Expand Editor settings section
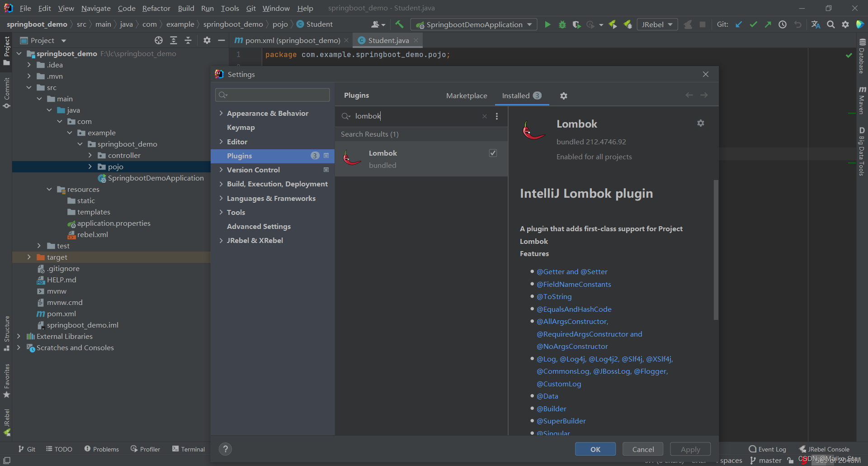Screen dimensions: 868x466 coord(221,142)
